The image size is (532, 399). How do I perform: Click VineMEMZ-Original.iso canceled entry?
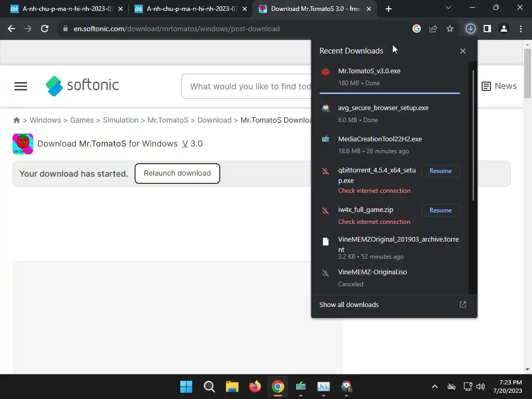click(x=390, y=278)
